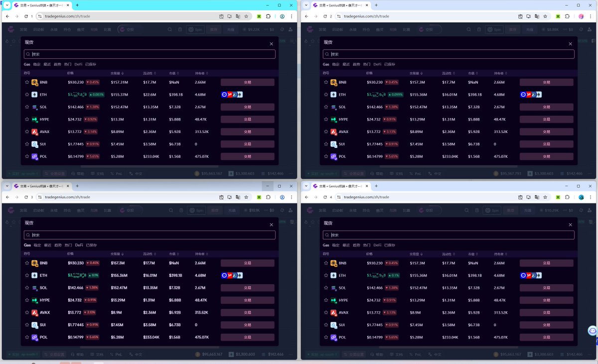Viewport: 598px width, 364px height.
Task: Sort by 交易量 column in bottom-left window
Action: 117,254
